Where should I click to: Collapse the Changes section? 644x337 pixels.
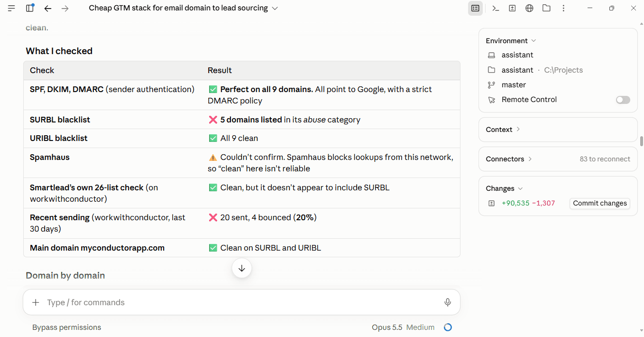[x=505, y=188]
